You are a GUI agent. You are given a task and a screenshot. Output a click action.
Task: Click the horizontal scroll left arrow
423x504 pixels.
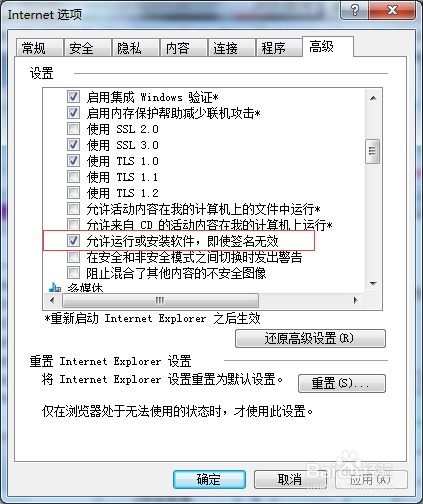click(52, 300)
